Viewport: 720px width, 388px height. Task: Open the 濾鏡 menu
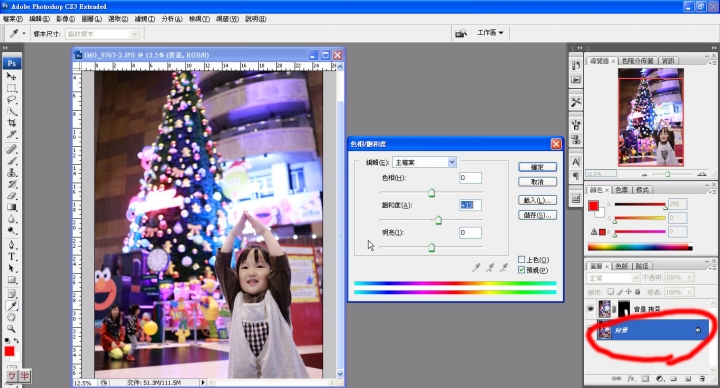tap(145, 19)
